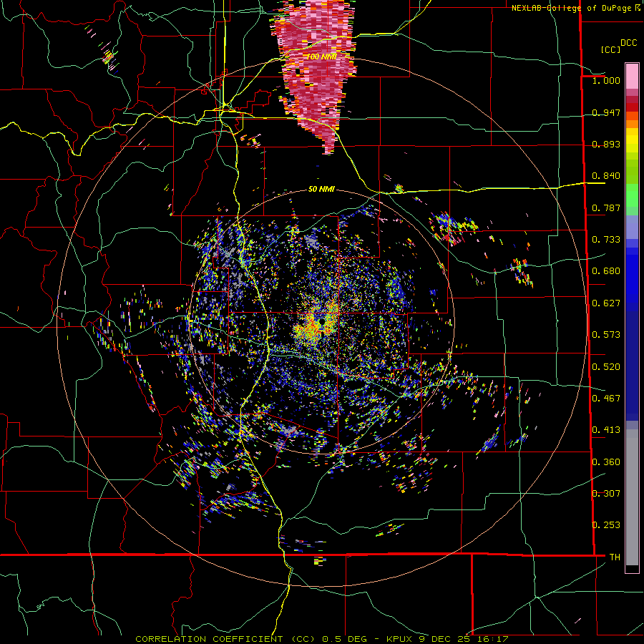644x644 pixels.
Task: Select the 0.307 scale value
Action: tap(606, 494)
